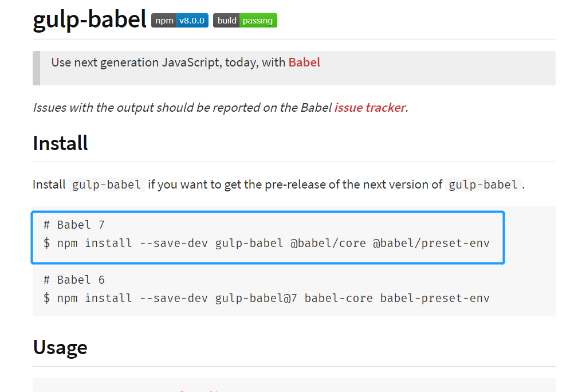Screen dimensions: 578x392
Task: Click 'babel-preset-env' in the Babel 6 command
Action: pyautogui.click(x=435, y=298)
